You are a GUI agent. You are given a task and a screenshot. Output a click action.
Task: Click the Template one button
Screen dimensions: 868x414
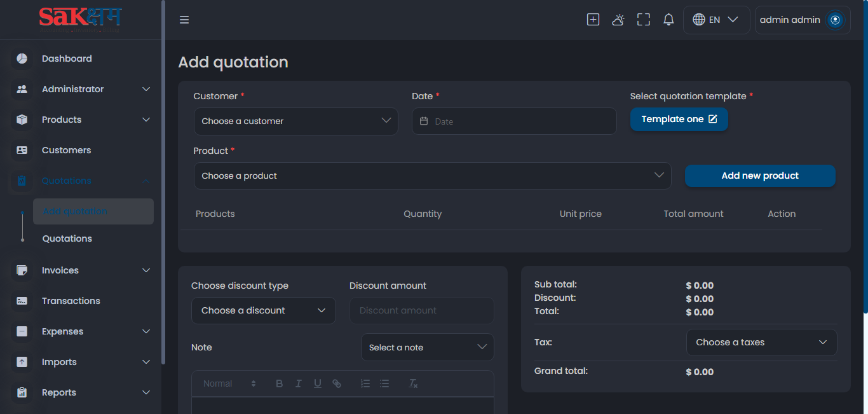coord(679,120)
